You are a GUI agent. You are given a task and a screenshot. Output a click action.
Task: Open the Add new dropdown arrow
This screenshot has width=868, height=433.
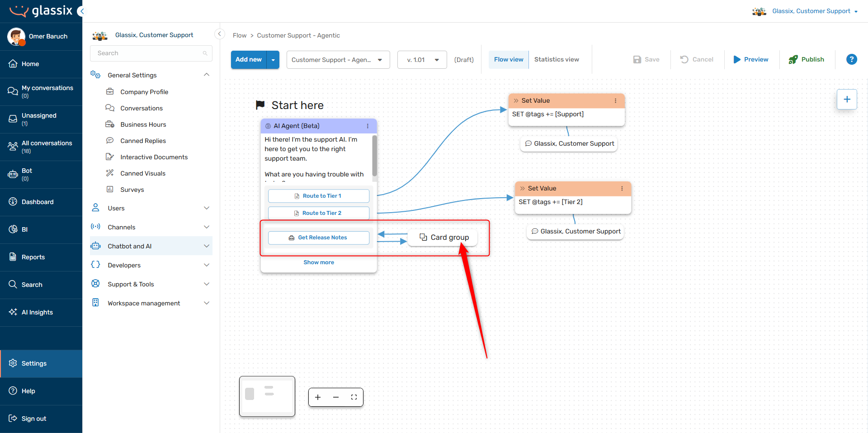pos(273,60)
